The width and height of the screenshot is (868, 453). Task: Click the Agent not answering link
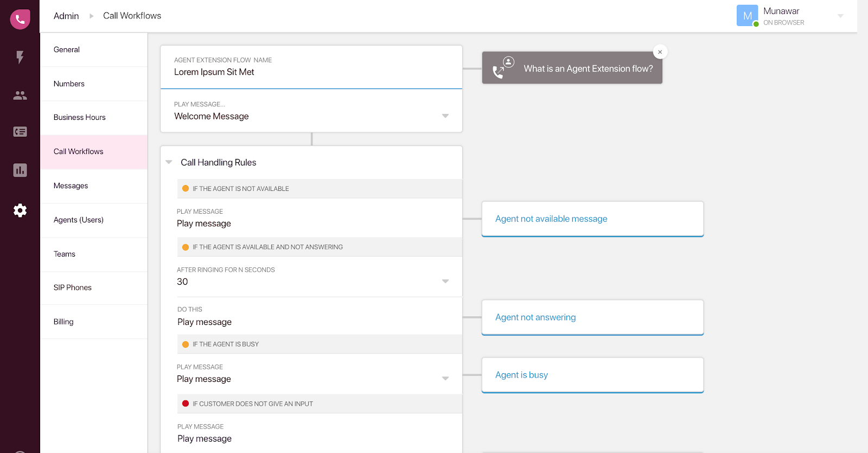[x=535, y=317]
